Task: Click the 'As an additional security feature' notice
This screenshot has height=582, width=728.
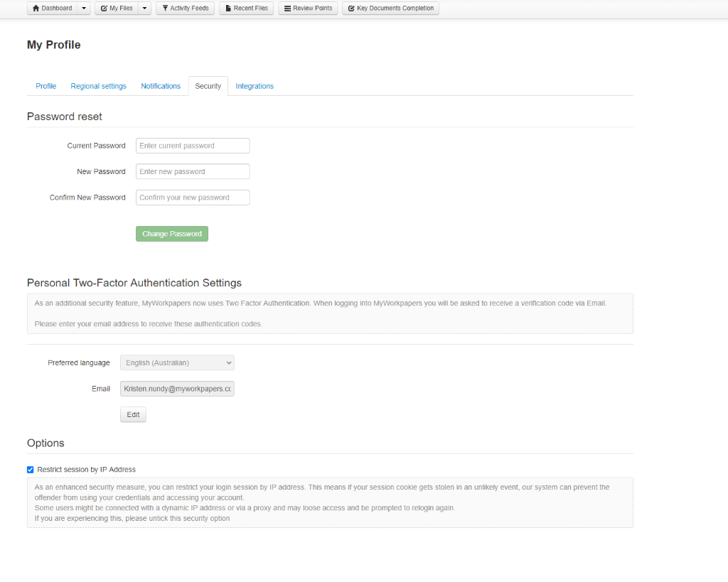Action: click(x=321, y=303)
